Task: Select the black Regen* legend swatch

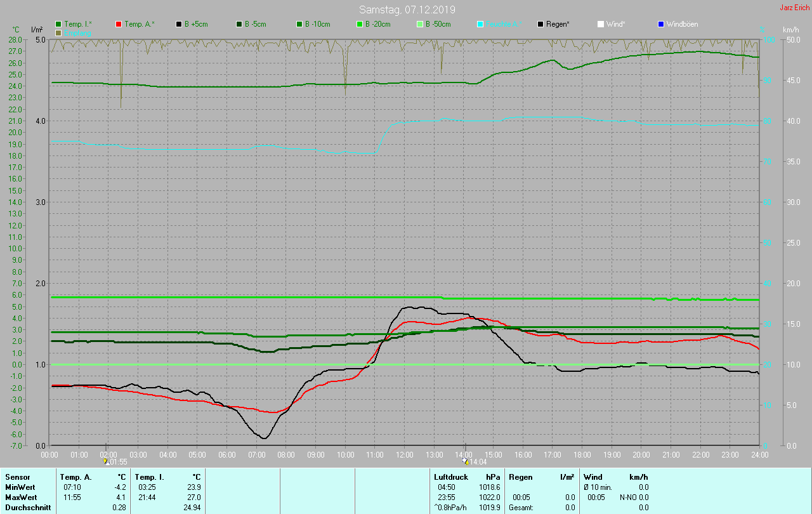Action: pyautogui.click(x=540, y=24)
